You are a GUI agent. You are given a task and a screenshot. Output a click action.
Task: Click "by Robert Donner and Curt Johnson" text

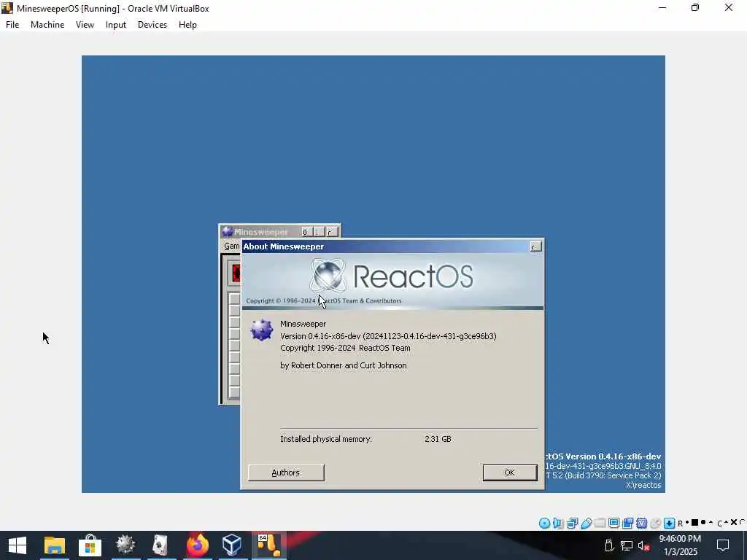(x=344, y=366)
